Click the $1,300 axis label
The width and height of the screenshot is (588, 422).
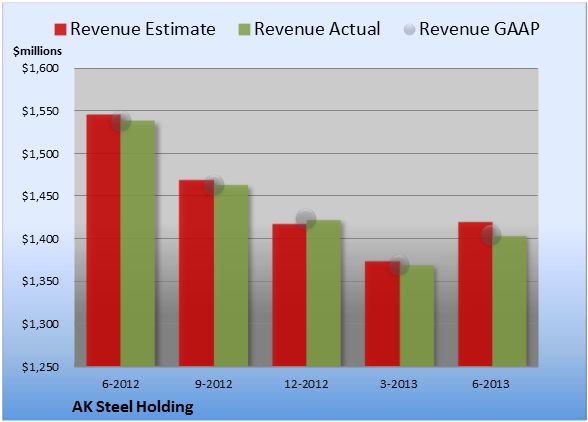click(x=40, y=324)
